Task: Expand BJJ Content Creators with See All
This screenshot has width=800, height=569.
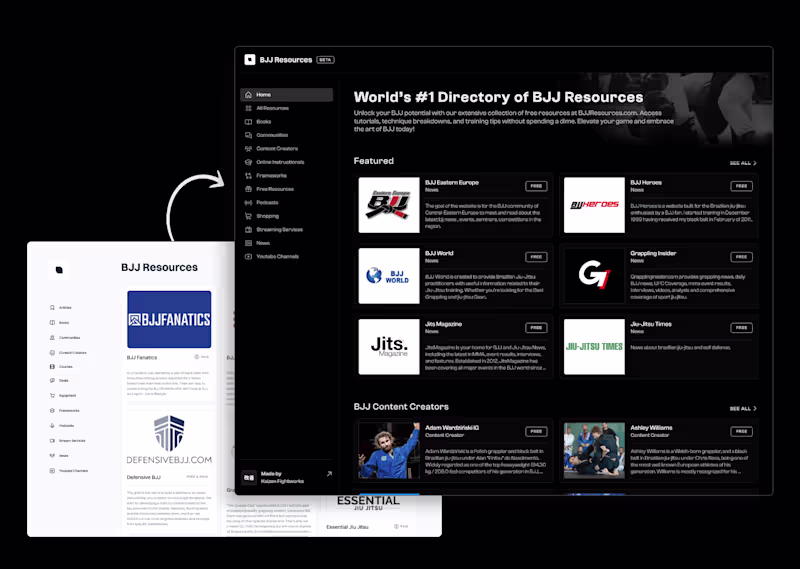Action: coord(743,409)
